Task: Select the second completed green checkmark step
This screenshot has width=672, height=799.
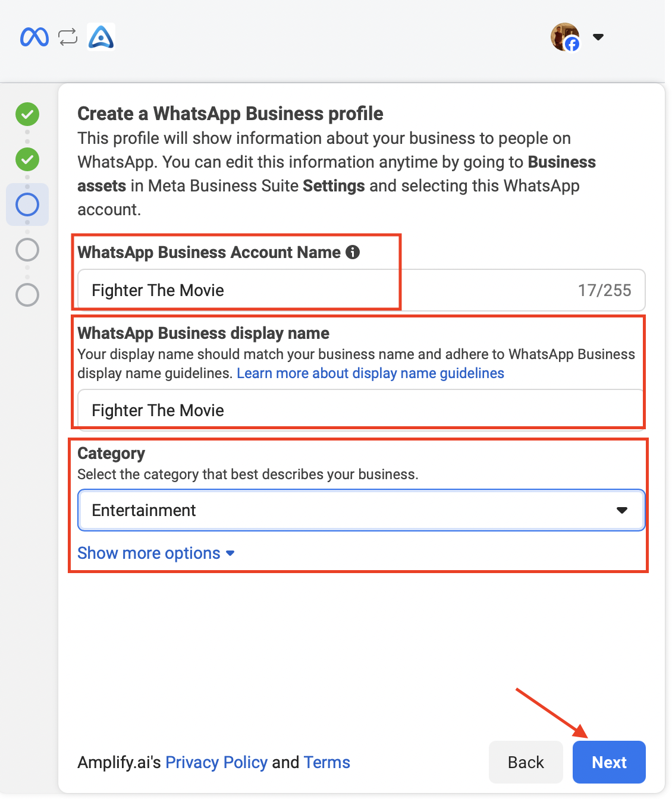Action: (27, 159)
